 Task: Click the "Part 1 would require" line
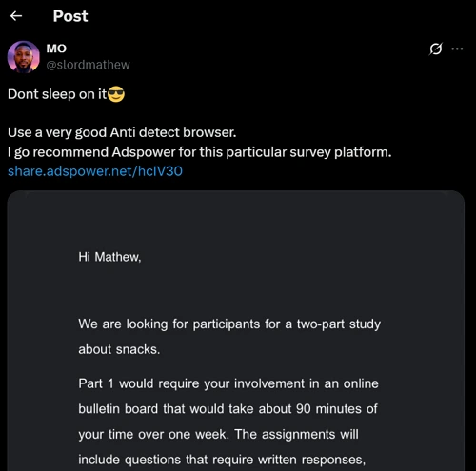[x=228, y=383]
